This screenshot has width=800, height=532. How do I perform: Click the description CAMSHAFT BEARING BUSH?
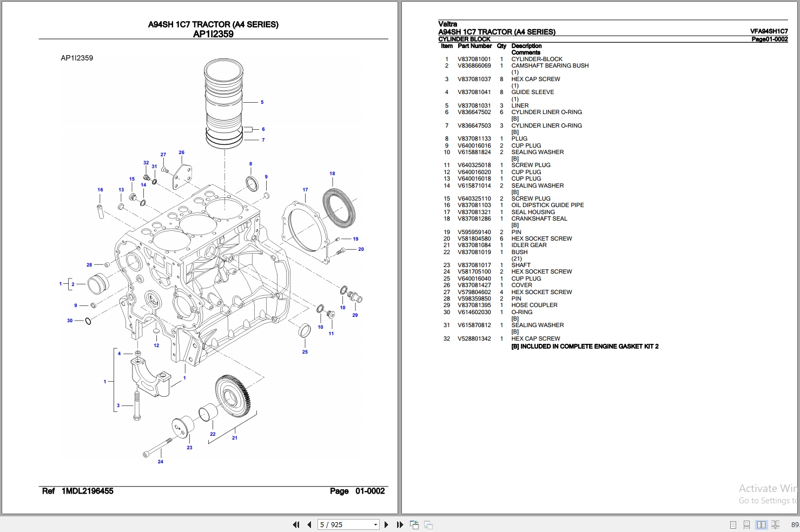(550, 66)
